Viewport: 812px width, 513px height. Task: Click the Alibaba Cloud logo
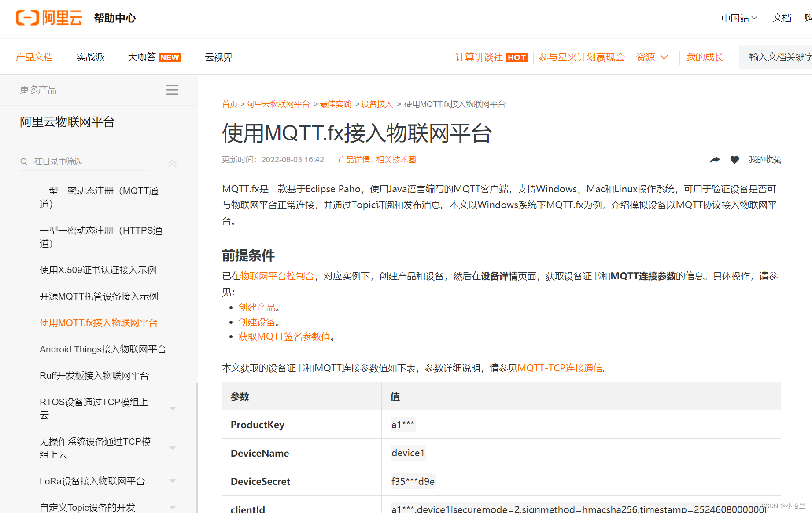[48, 18]
